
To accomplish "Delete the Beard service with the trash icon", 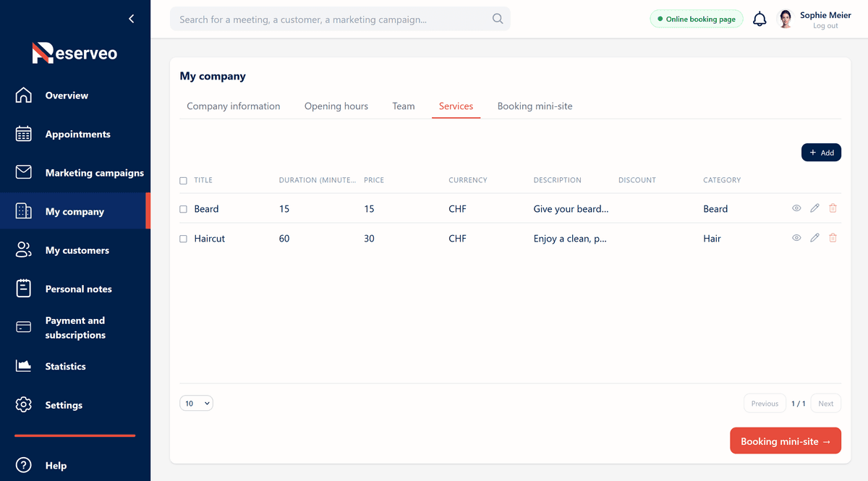I will 833,208.
